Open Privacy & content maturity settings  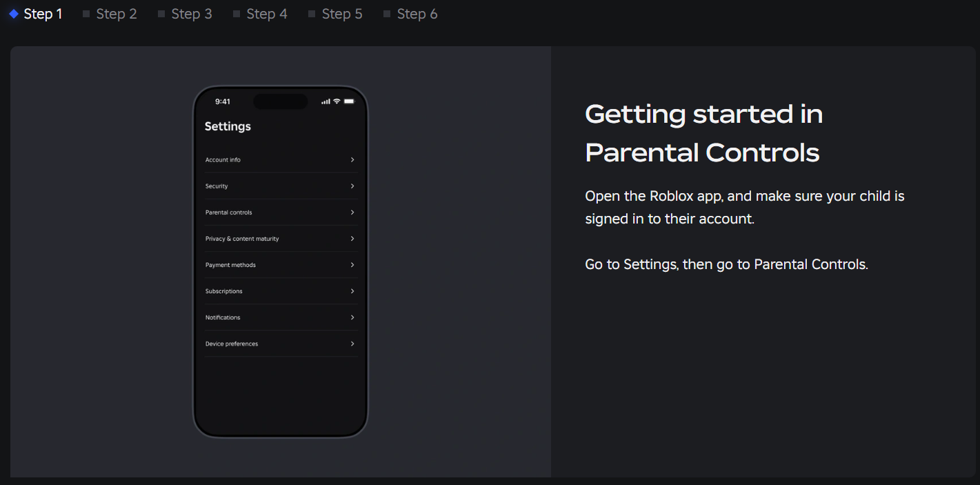(x=242, y=239)
